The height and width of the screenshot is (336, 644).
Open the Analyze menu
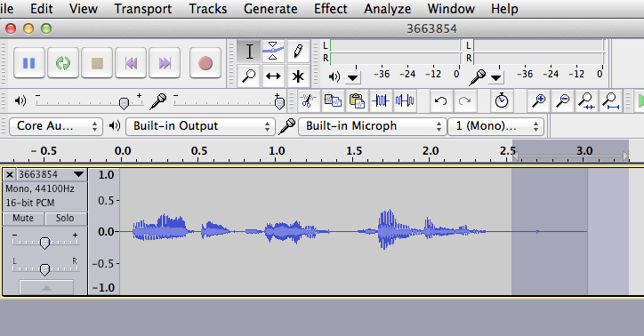(x=387, y=9)
